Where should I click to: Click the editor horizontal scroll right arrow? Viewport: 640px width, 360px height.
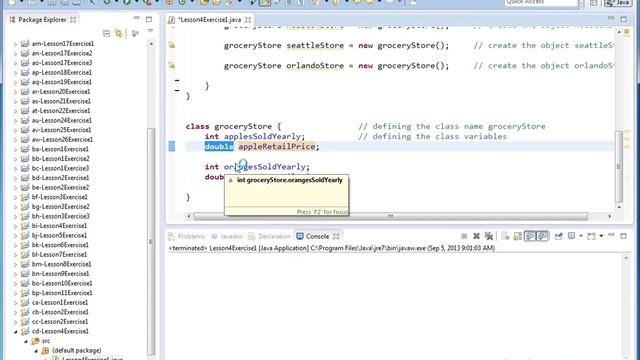tap(610, 216)
